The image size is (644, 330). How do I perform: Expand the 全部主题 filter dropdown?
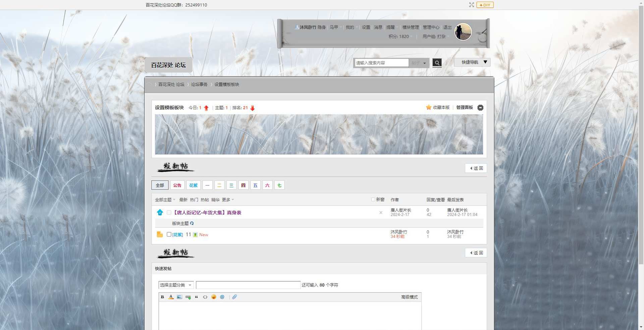(165, 200)
